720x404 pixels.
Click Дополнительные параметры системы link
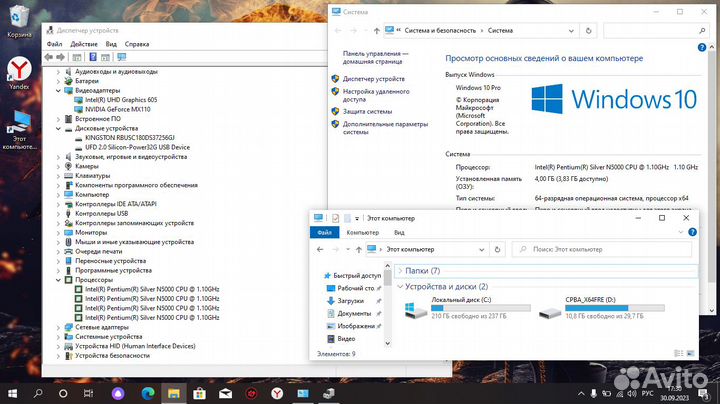point(385,128)
